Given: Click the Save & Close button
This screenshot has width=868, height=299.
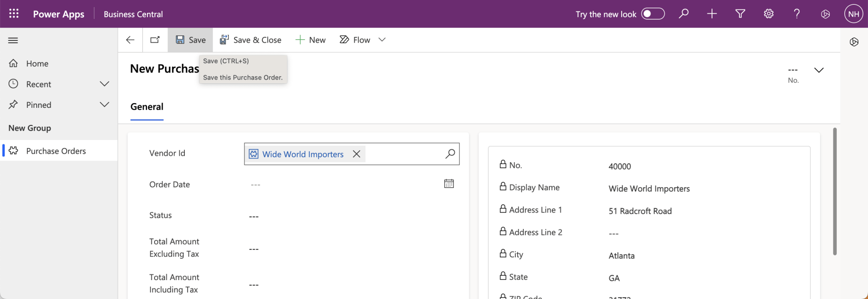Looking at the screenshot, I should tap(251, 40).
